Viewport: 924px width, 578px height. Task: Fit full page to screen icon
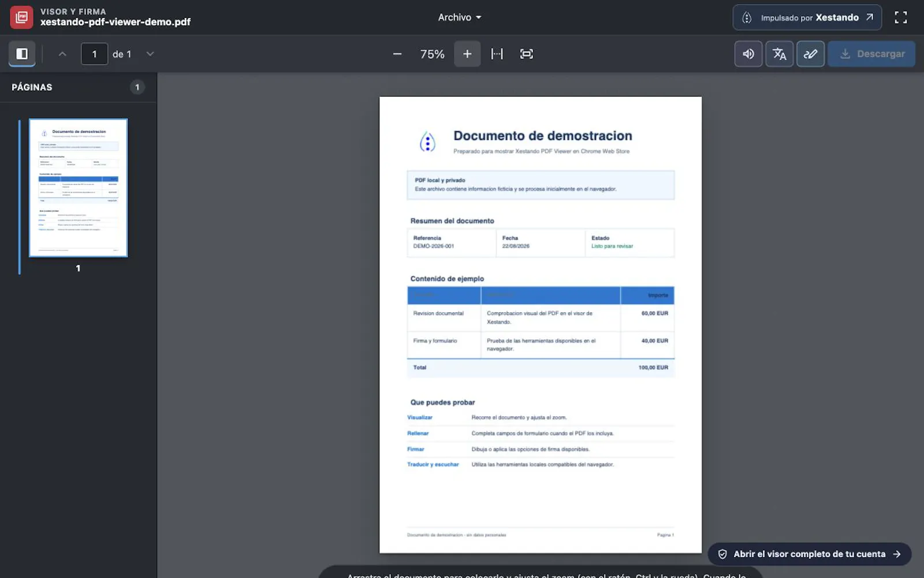click(526, 54)
